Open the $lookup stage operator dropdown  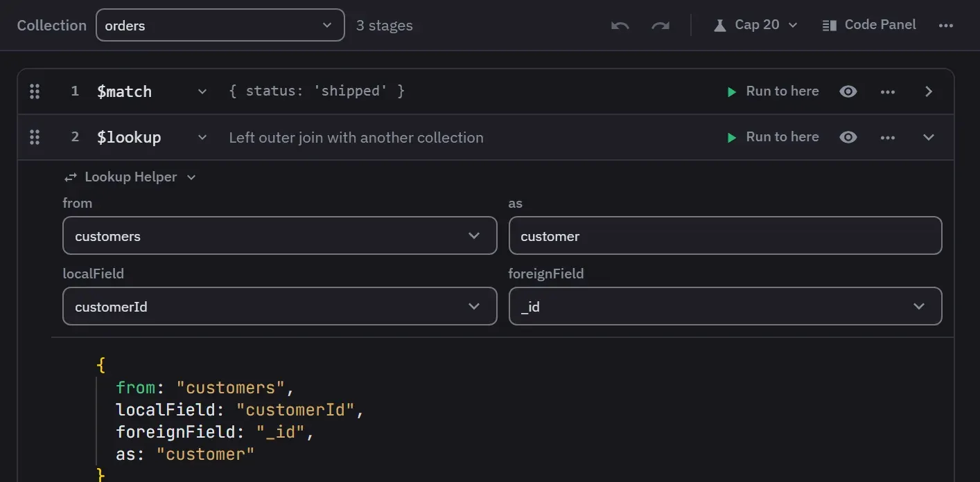(x=202, y=137)
